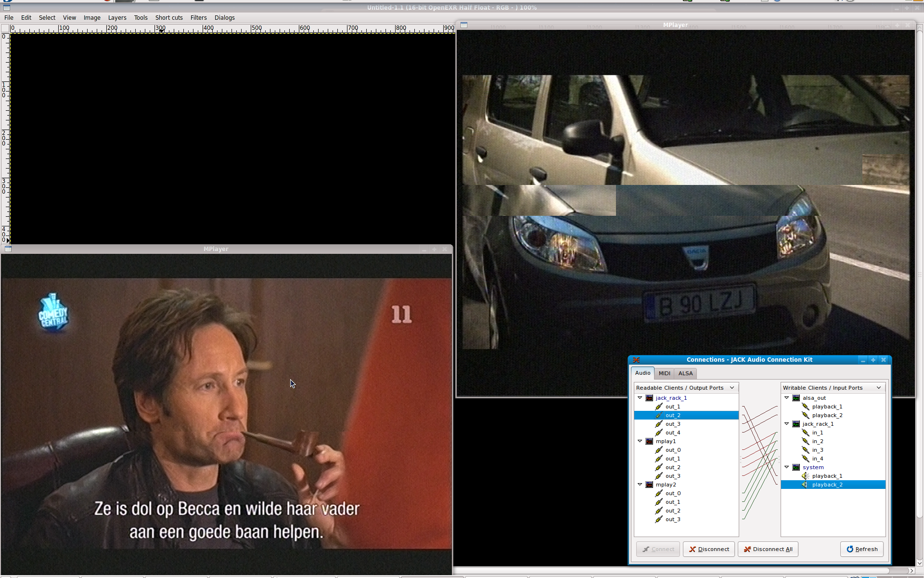Switch to the ALSA tab
The image size is (924, 578).
coord(685,373)
